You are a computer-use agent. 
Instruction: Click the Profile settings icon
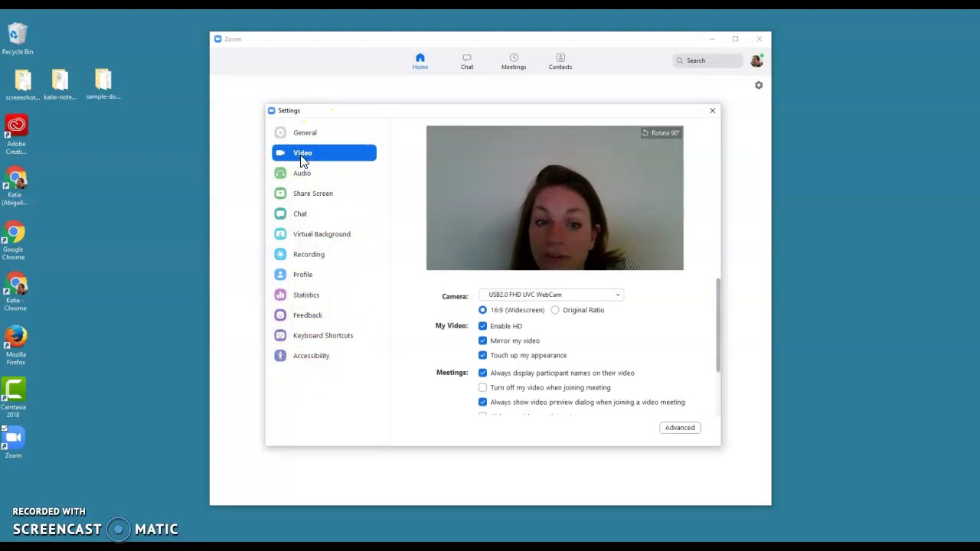point(280,275)
